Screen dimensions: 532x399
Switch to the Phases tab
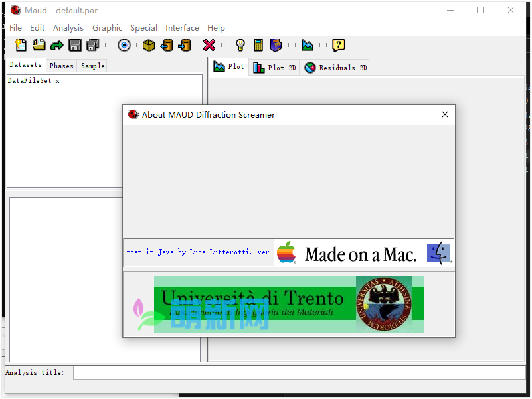coord(61,66)
